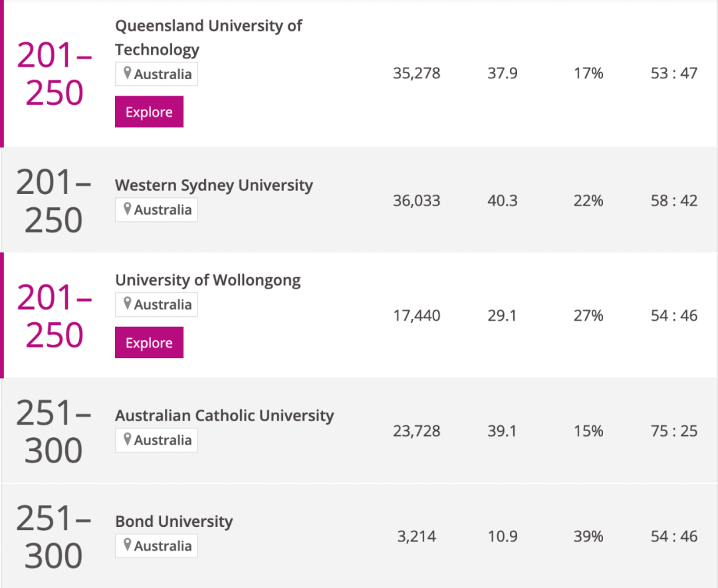Click the 29.1 students per staff value
The image size is (718, 588).
(502, 316)
